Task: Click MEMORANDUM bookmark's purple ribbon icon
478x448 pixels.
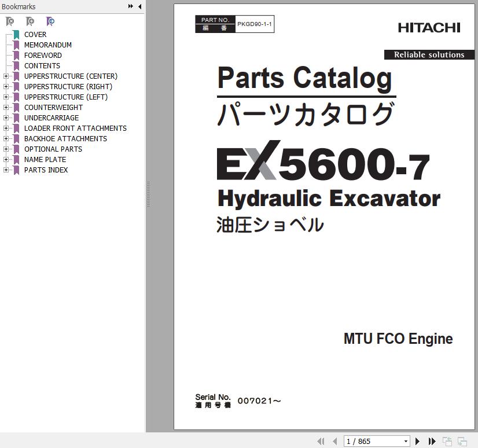Action: pos(16,45)
